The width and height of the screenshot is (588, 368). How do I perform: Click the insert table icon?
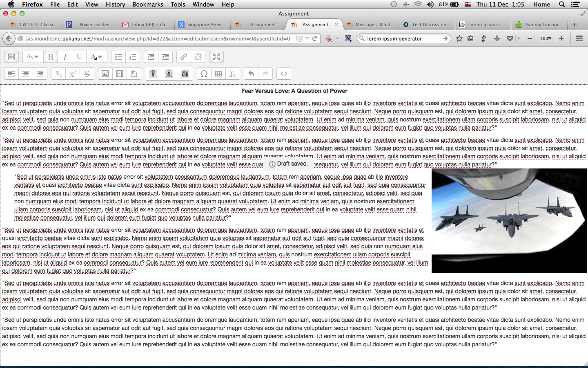coord(218,74)
